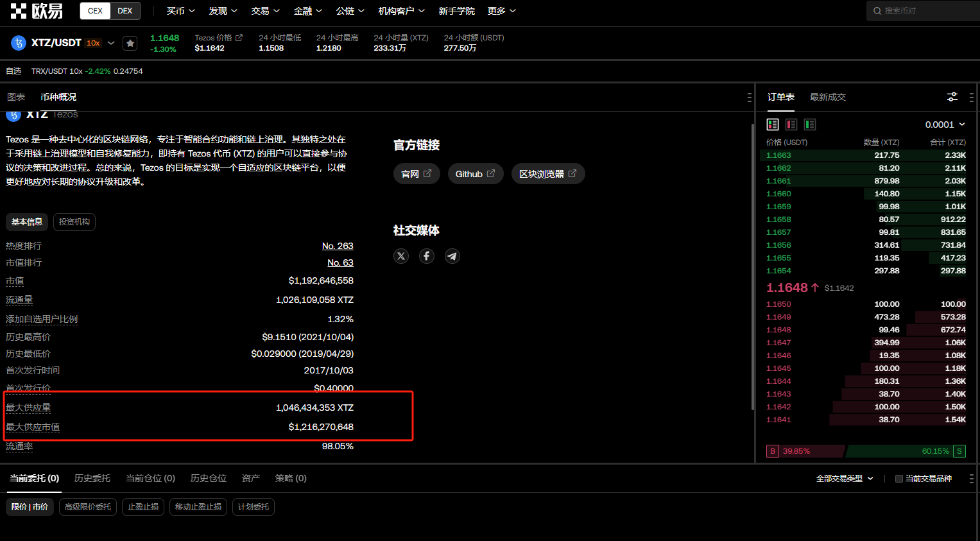Open the 区块浏览器 link button
Image resolution: width=980 pixels, height=541 pixels.
point(548,174)
